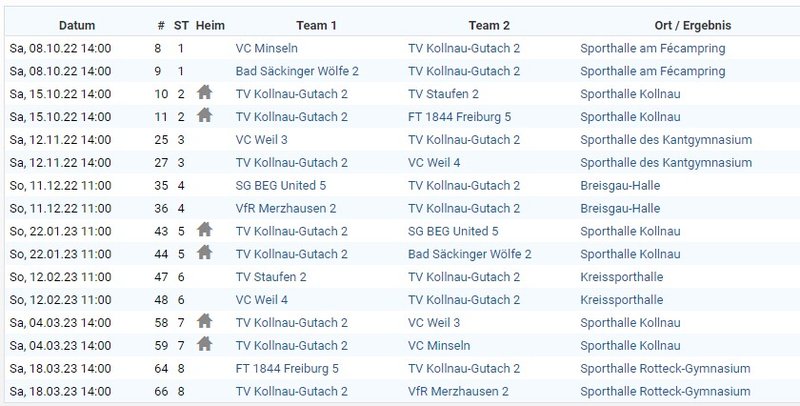Sort by Ort / Ergebnis column header
Image resolution: width=800 pixels, height=406 pixels.
[x=693, y=26]
